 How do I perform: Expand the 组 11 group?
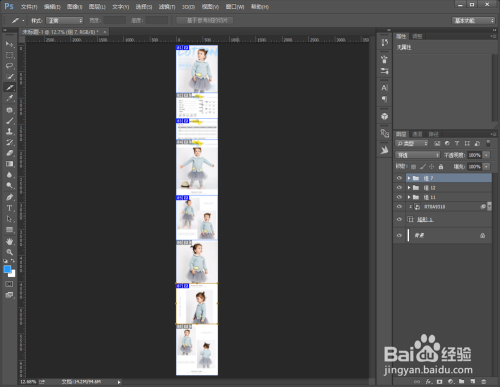(409, 197)
